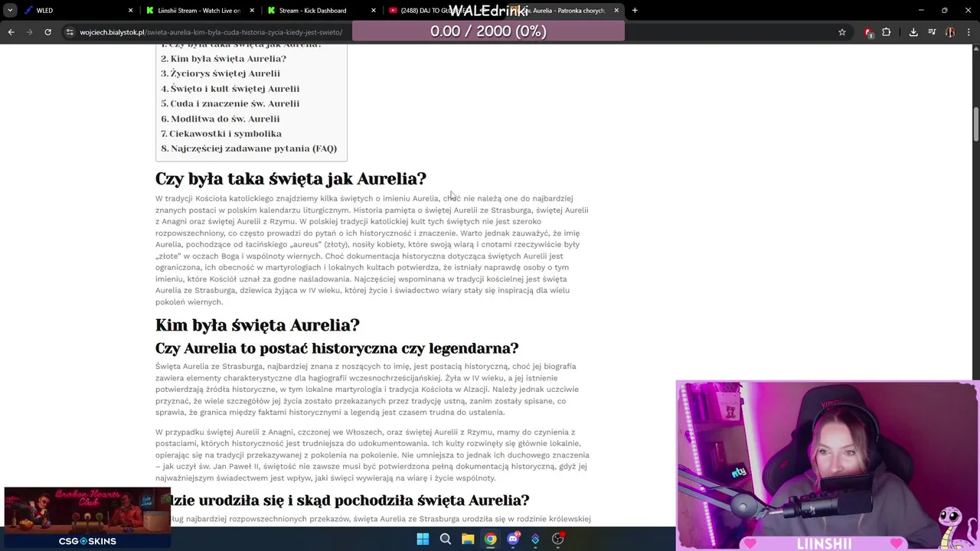
Task: Click the site info icon in address bar
Action: [70, 32]
